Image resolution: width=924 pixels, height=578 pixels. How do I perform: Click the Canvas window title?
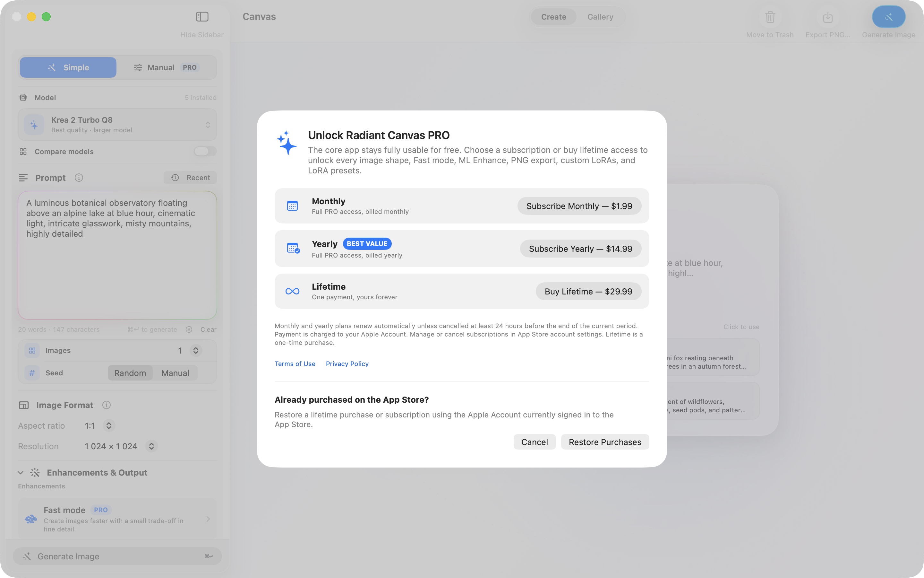(259, 17)
